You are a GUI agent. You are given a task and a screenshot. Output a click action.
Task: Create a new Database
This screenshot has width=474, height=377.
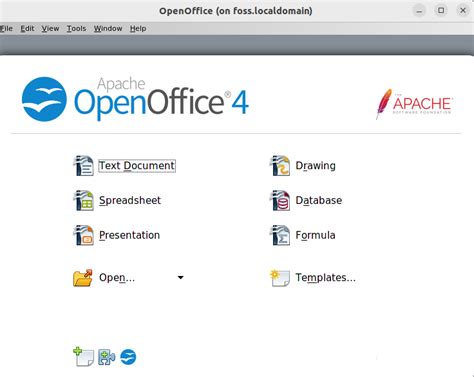click(319, 200)
